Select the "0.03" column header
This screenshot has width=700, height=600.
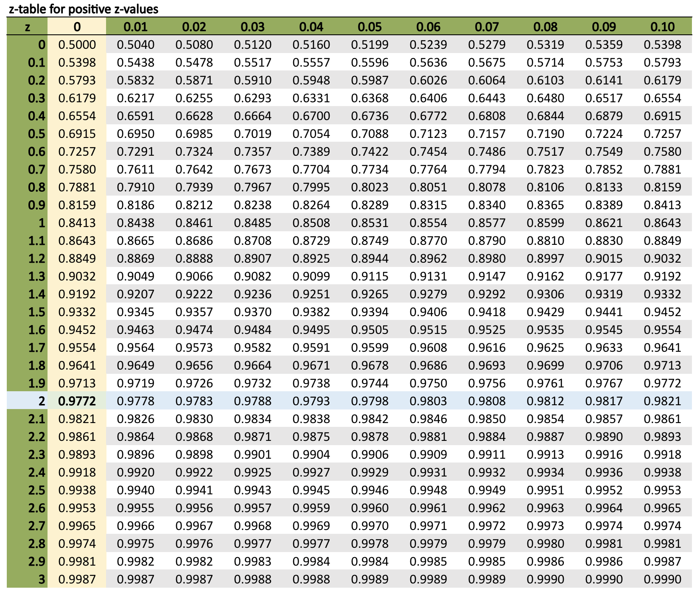252,27
